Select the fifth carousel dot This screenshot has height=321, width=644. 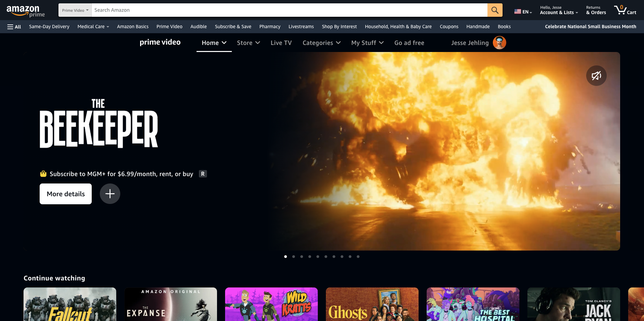318,257
